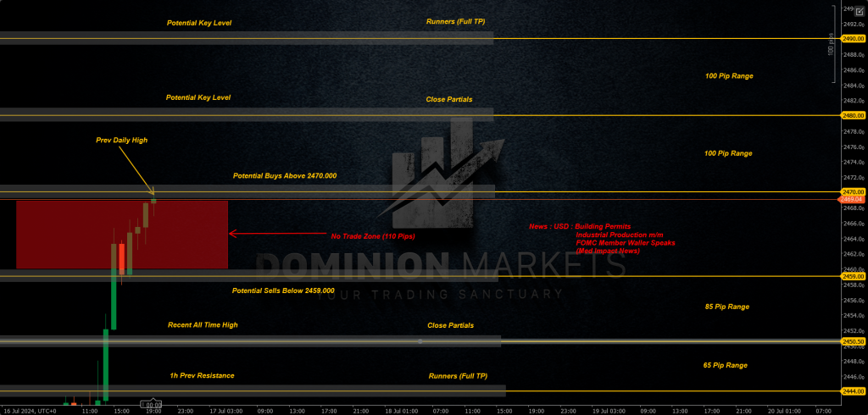The width and height of the screenshot is (868, 415).
Task: Click 'Close Partials' text near 2480 line
Action: click(x=449, y=100)
